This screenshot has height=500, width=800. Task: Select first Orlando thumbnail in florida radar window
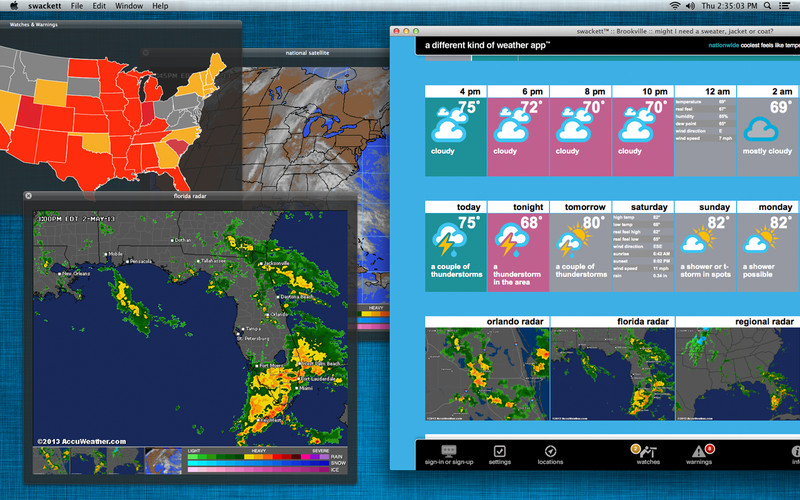51,461
